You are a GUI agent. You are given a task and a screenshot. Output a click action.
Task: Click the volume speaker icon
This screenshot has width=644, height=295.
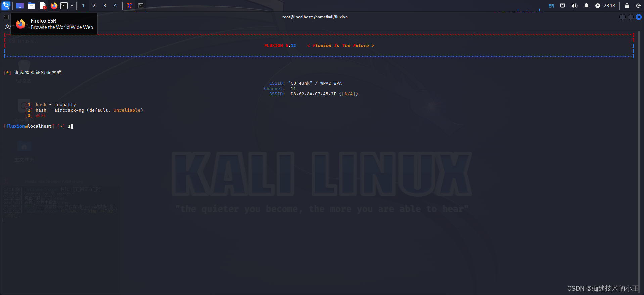(574, 6)
